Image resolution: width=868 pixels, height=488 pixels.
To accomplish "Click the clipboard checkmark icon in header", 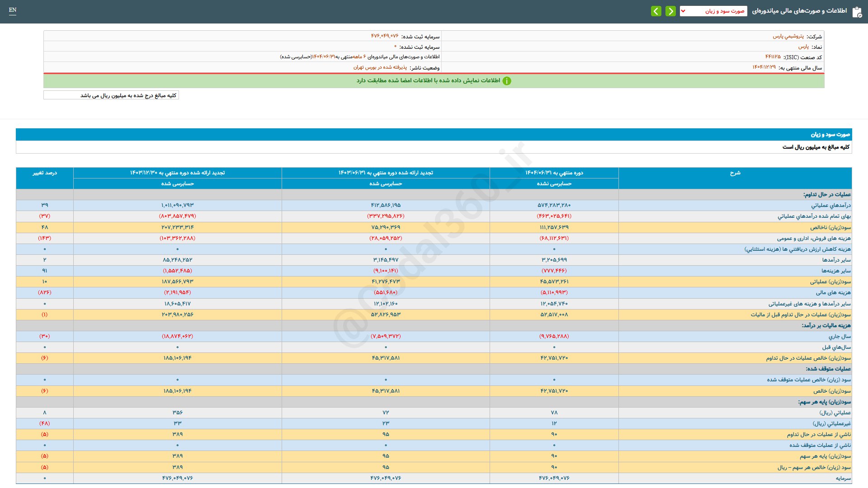I will (857, 12).
